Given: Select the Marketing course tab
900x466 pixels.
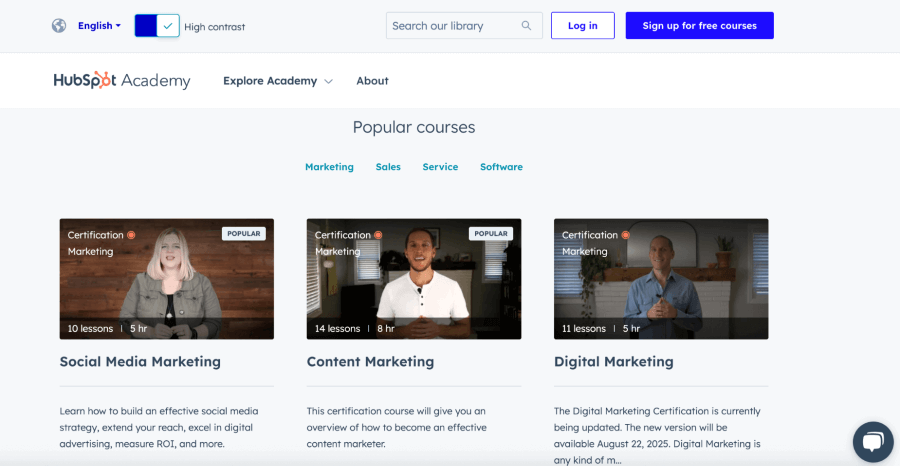Looking at the screenshot, I should click(x=329, y=167).
